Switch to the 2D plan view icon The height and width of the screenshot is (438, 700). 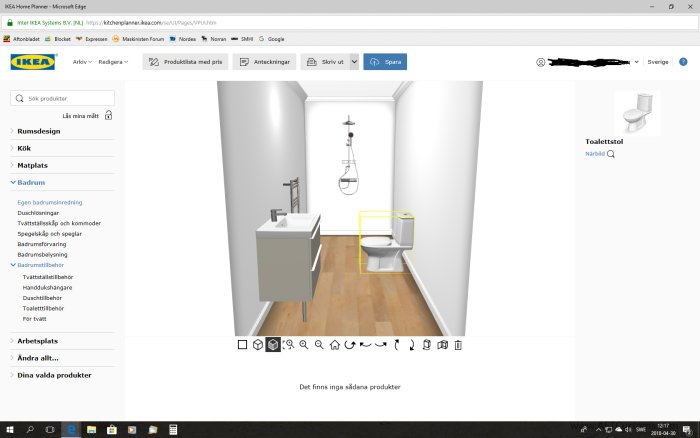click(242, 345)
